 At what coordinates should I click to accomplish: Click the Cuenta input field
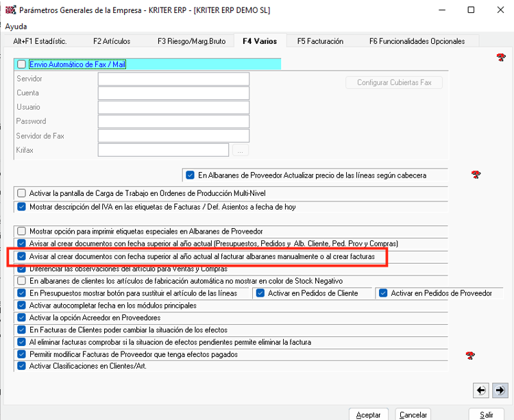coord(173,93)
